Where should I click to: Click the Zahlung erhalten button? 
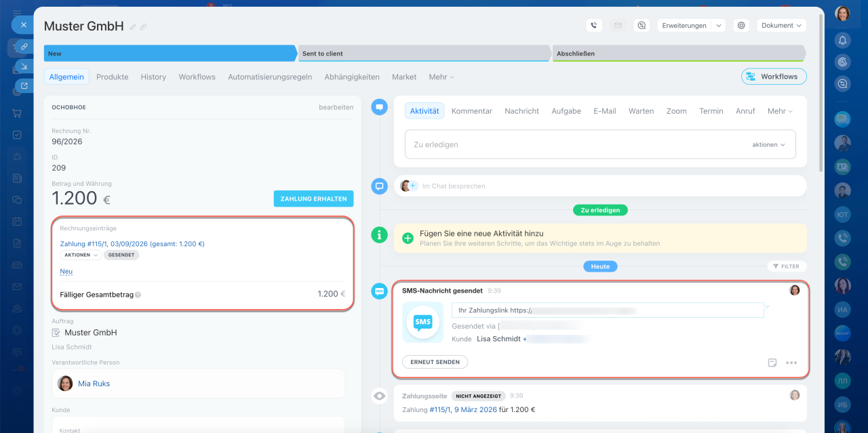(313, 199)
